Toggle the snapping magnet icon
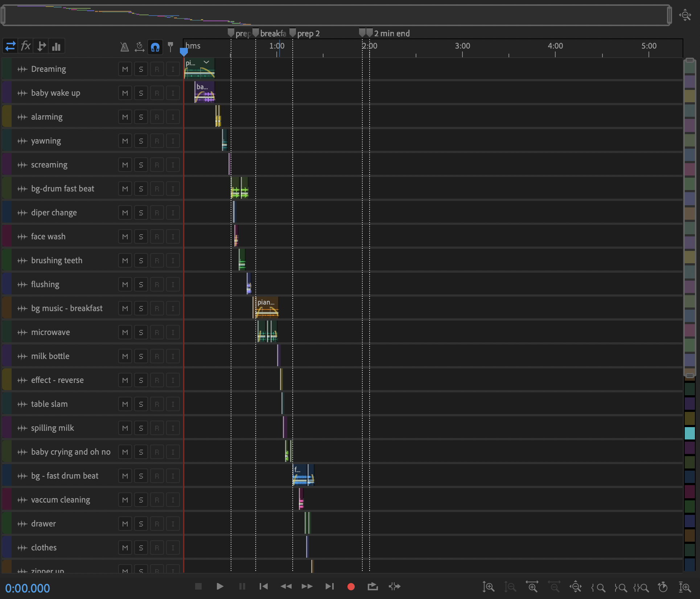 (x=155, y=47)
